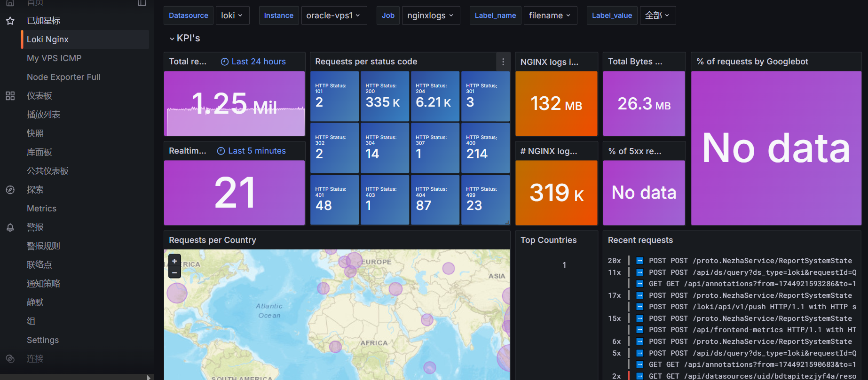The height and width of the screenshot is (380, 868).
Task: Click the connections icon beside 连接
Action: 10,359
